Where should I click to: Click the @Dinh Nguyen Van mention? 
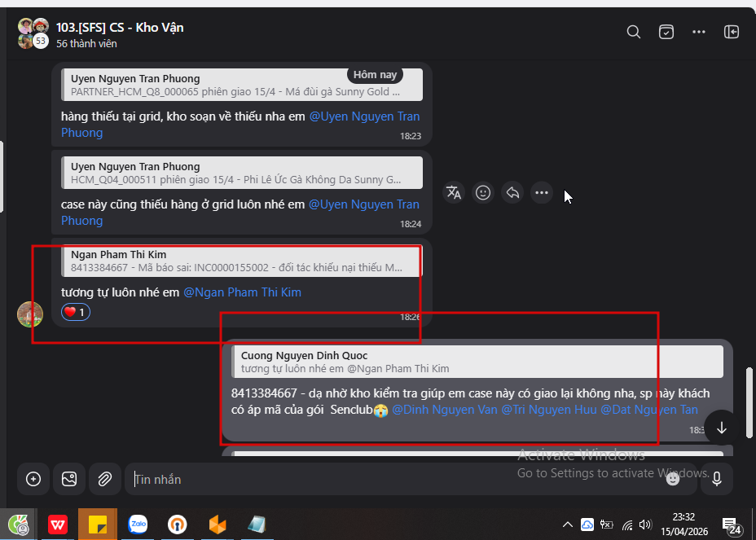[445, 410]
